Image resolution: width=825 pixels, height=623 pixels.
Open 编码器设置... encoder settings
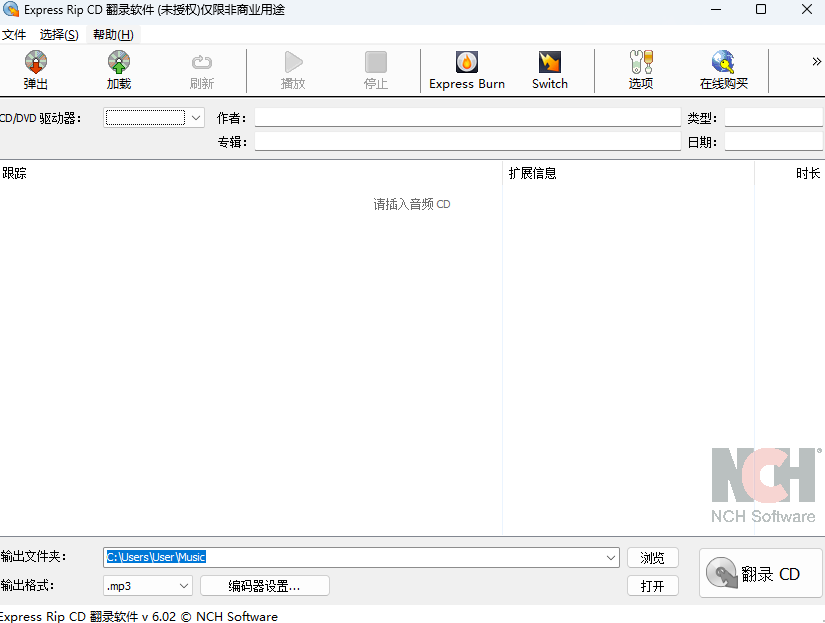pyautogui.click(x=265, y=586)
